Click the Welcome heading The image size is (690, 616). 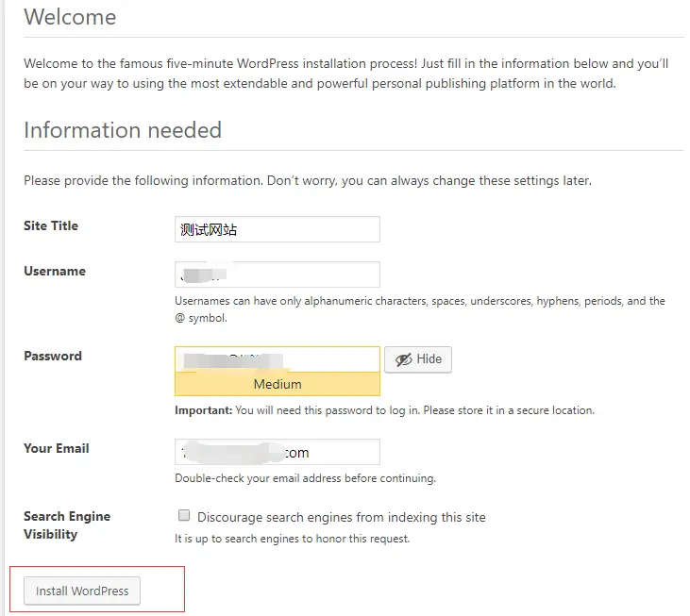(x=70, y=17)
